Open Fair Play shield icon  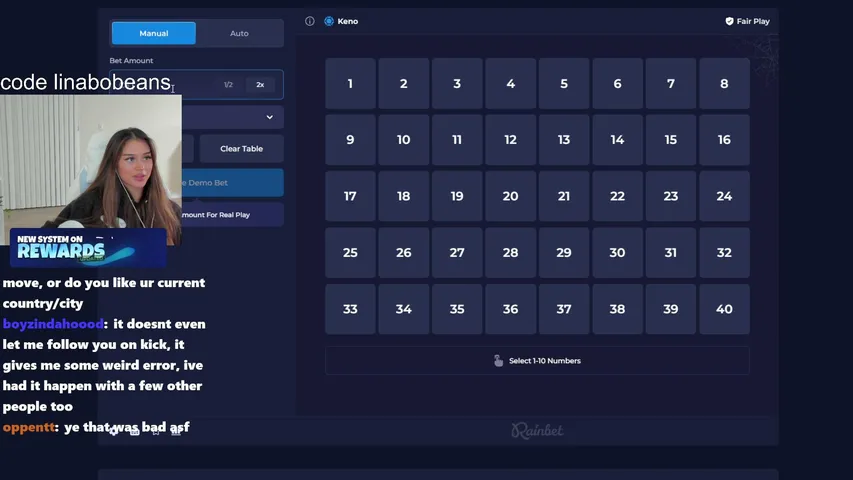pyautogui.click(x=730, y=21)
